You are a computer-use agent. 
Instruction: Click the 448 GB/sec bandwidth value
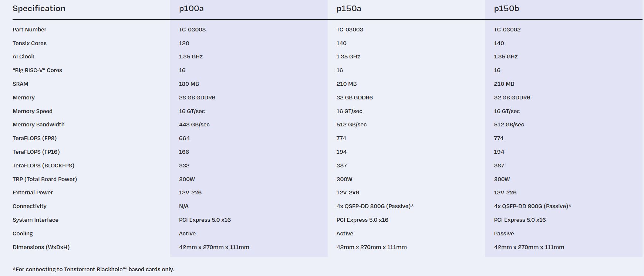tap(194, 125)
